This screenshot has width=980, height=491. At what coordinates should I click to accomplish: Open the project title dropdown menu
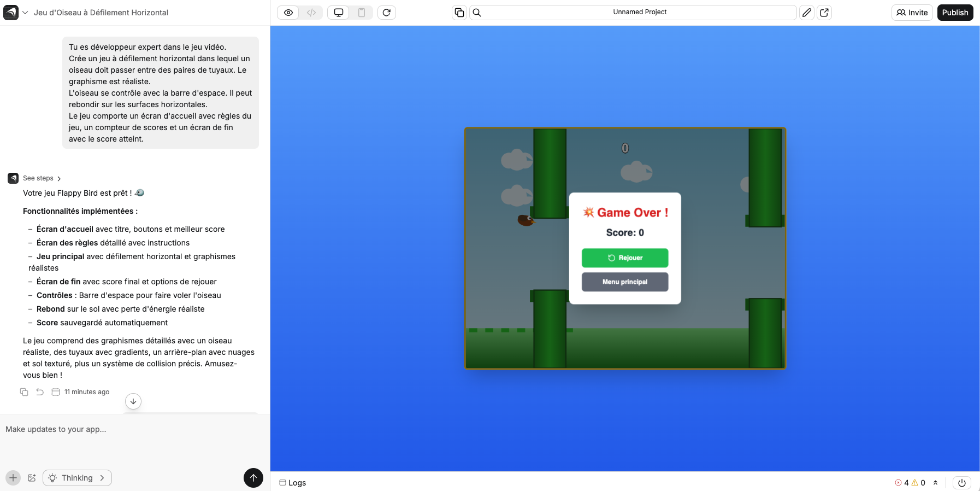click(x=25, y=13)
